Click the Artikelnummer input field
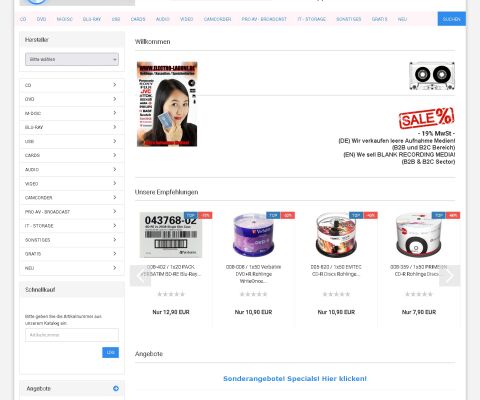 (x=72, y=335)
